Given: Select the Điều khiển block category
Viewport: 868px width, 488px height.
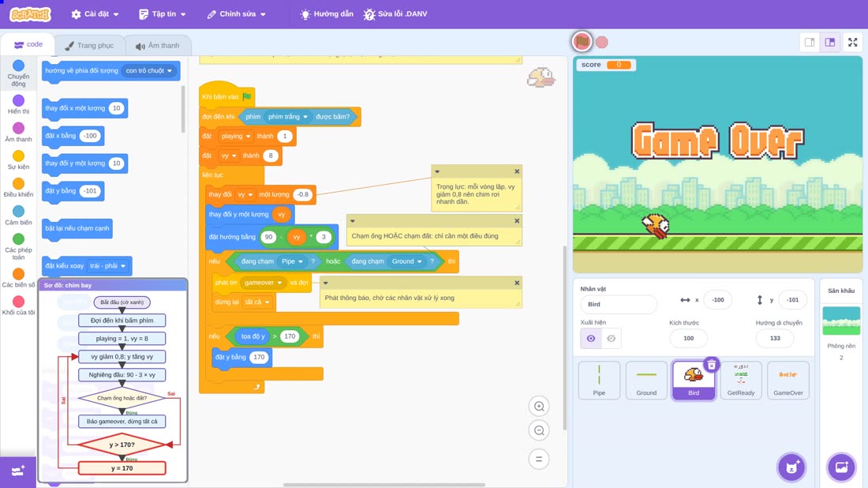Looking at the screenshot, I should point(18,188).
